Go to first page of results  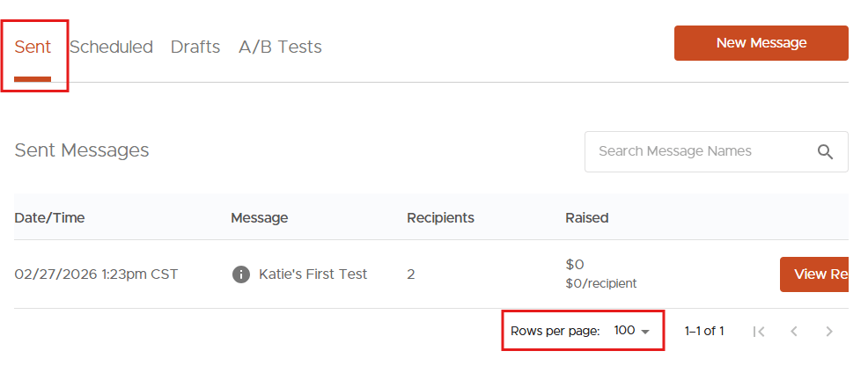pos(759,332)
